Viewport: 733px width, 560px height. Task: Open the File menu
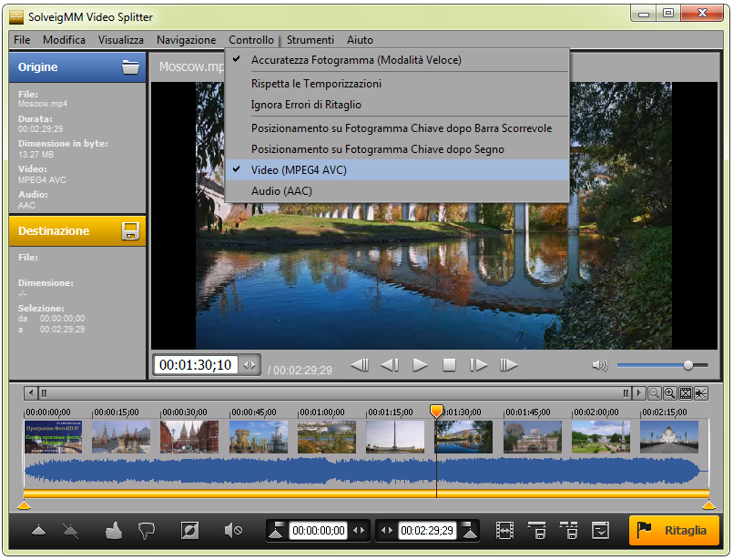pos(22,40)
